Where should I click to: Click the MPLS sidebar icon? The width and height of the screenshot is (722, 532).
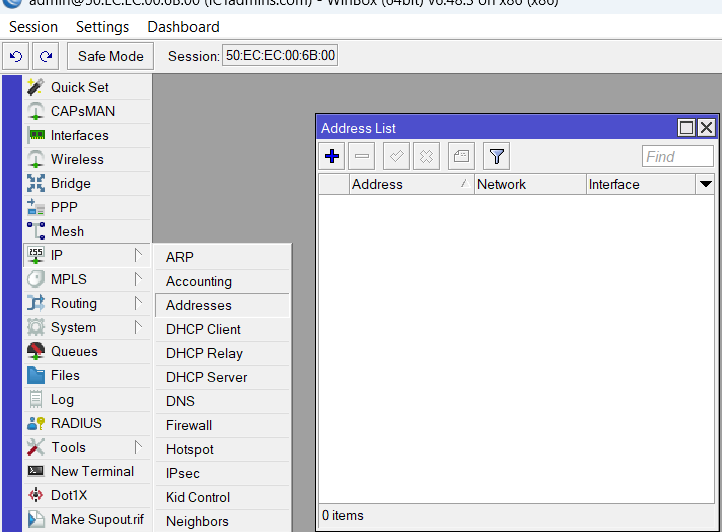pyautogui.click(x=36, y=279)
